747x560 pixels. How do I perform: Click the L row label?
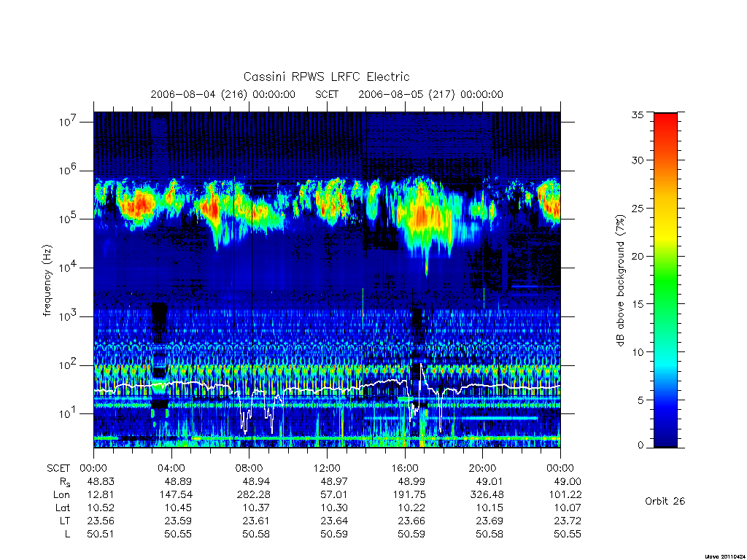[x=67, y=534]
